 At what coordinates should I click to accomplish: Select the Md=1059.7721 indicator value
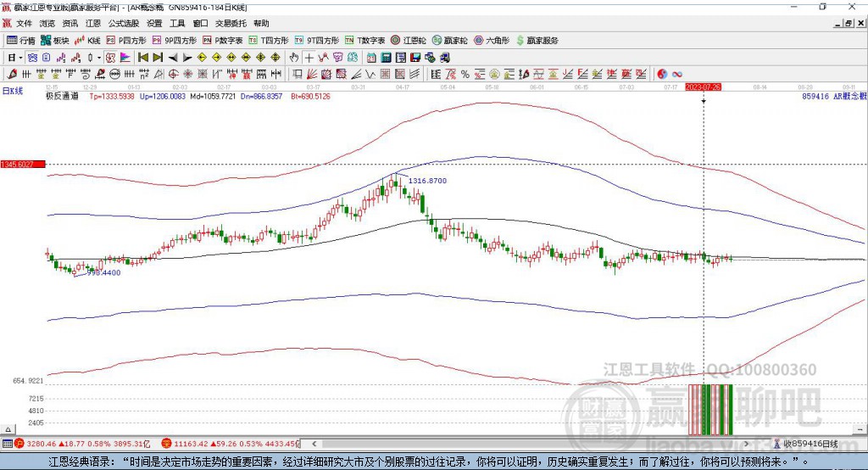213,97
